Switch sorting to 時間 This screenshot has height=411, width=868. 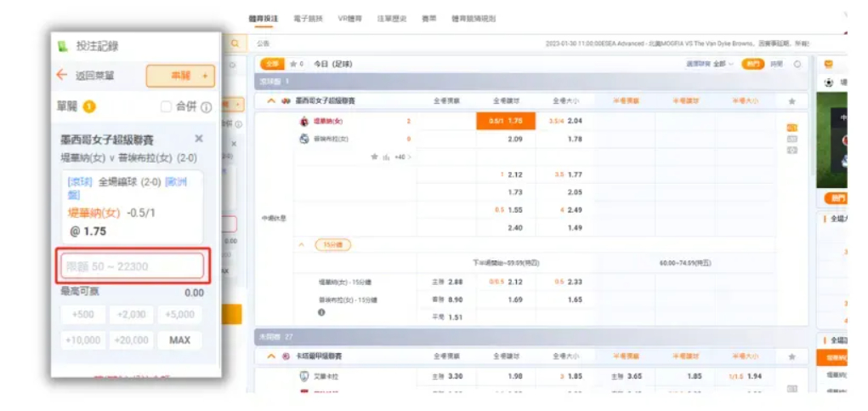pos(776,64)
